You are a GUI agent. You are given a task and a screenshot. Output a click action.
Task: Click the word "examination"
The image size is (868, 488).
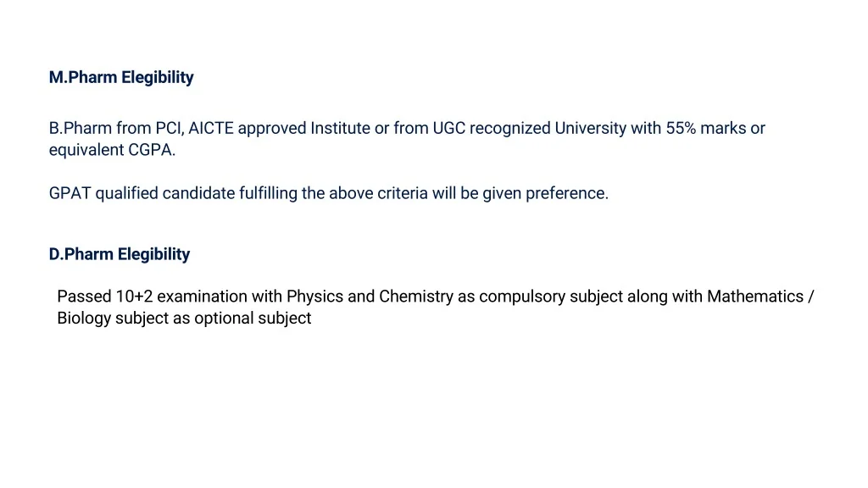(199, 297)
